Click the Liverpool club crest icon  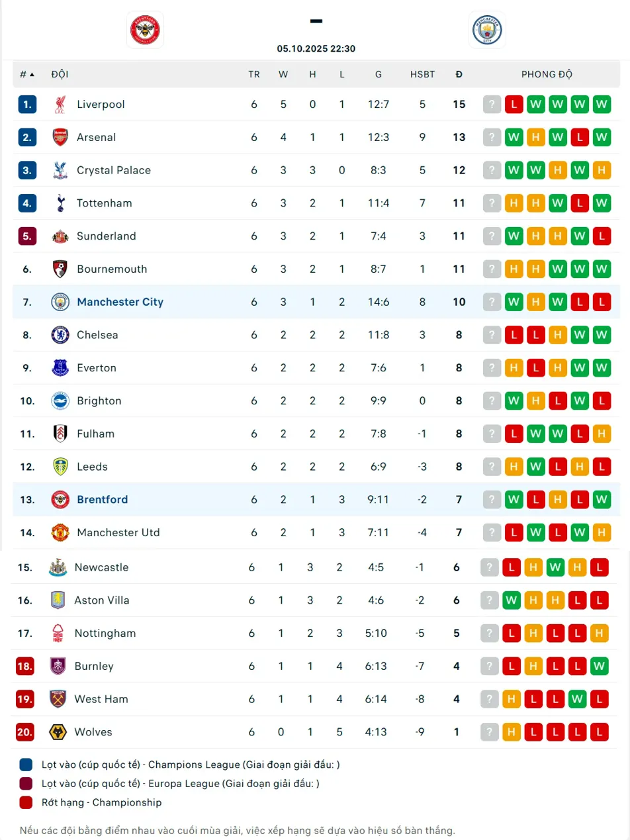point(60,105)
